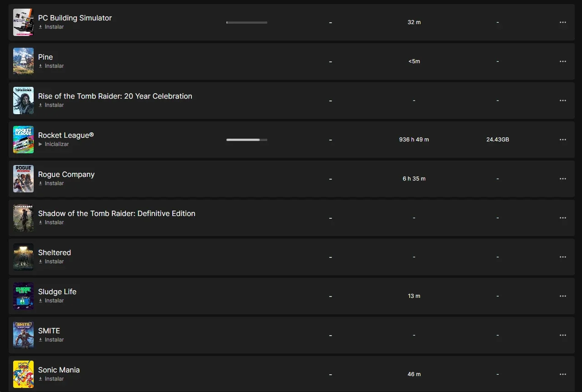Launch Rocket League with the Inicializar button
582x392 pixels.
[54, 144]
